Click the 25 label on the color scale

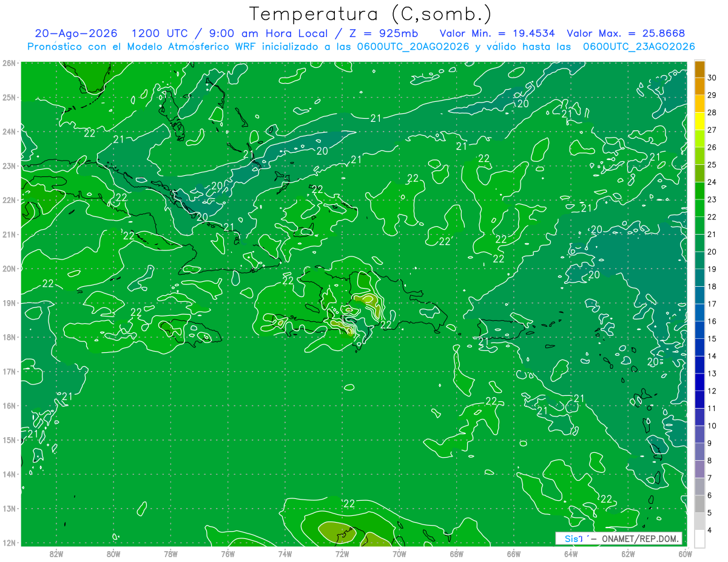(712, 164)
